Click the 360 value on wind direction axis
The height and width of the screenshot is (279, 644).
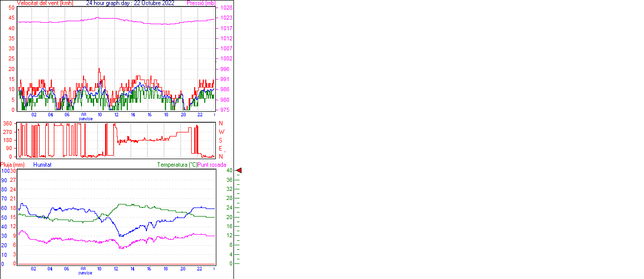pos(8,123)
